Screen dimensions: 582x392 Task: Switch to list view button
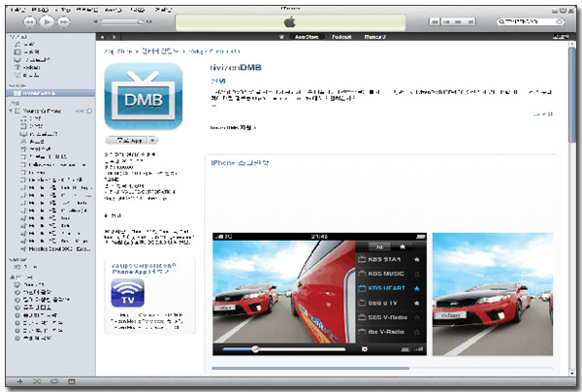(x=435, y=22)
